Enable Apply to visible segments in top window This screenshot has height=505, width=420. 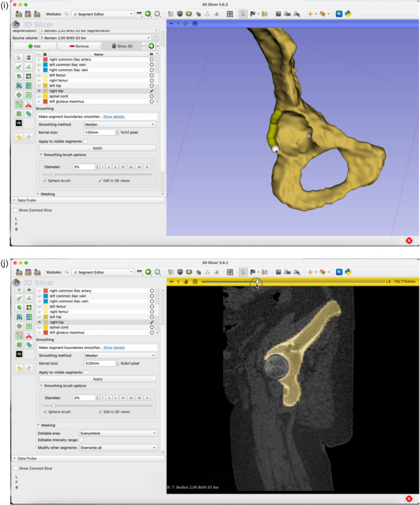(x=86, y=141)
